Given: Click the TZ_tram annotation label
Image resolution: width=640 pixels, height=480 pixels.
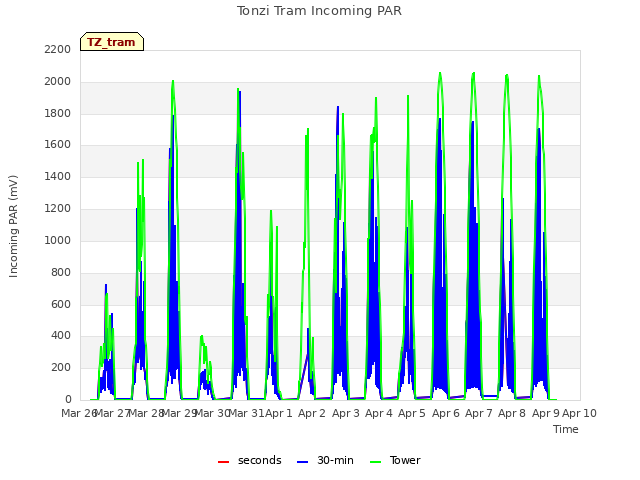Looking at the screenshot, I should (112, 42).
